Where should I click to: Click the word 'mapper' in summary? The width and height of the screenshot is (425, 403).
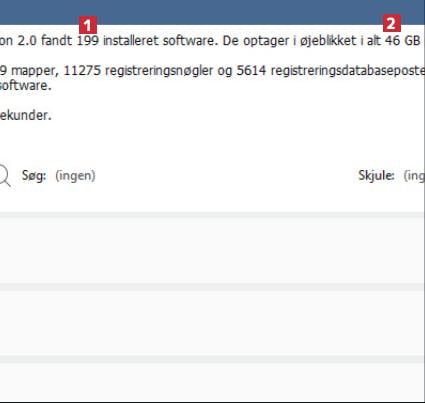(x=33, y=71)
